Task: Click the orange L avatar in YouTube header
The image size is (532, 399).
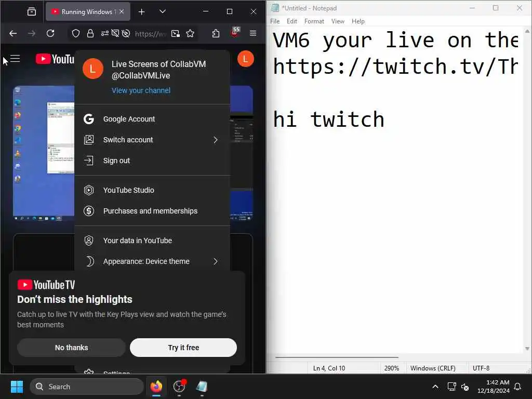Action: [246, 59]
